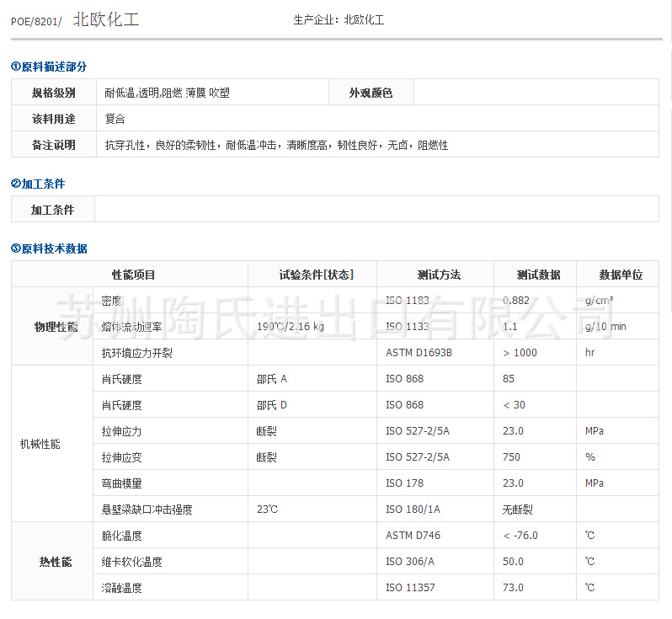Screen dimensions: 672x619
Task: Click the 85 hardness value
Action: 509,379
